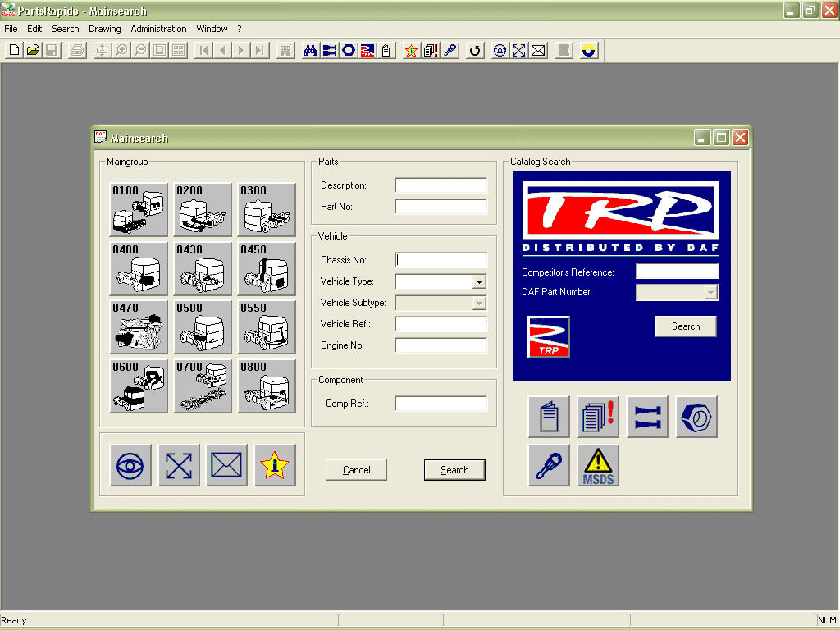Click small TRP logo button

pyautogui.click(x=549, y=337)
